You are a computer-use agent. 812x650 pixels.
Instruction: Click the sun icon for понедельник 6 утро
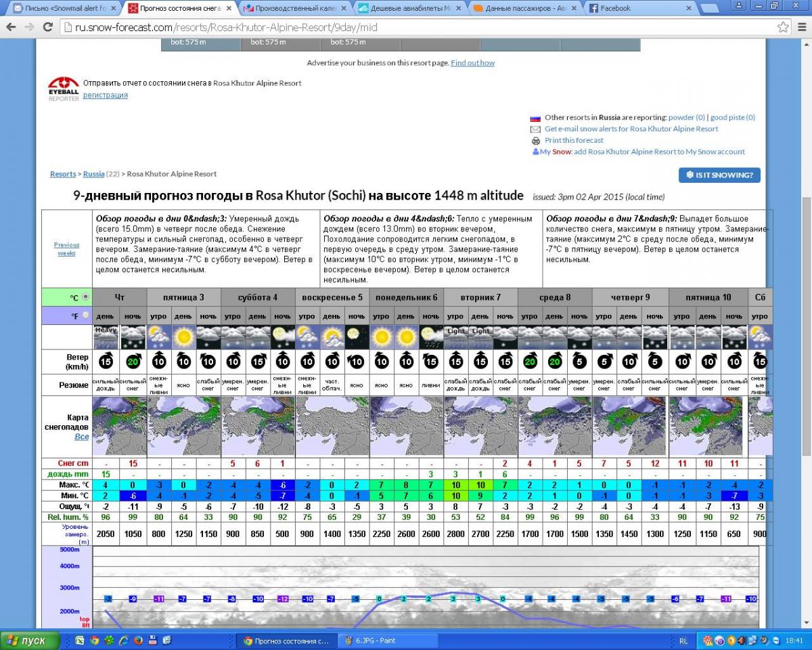pyautogui.click(x=381, y=337)
